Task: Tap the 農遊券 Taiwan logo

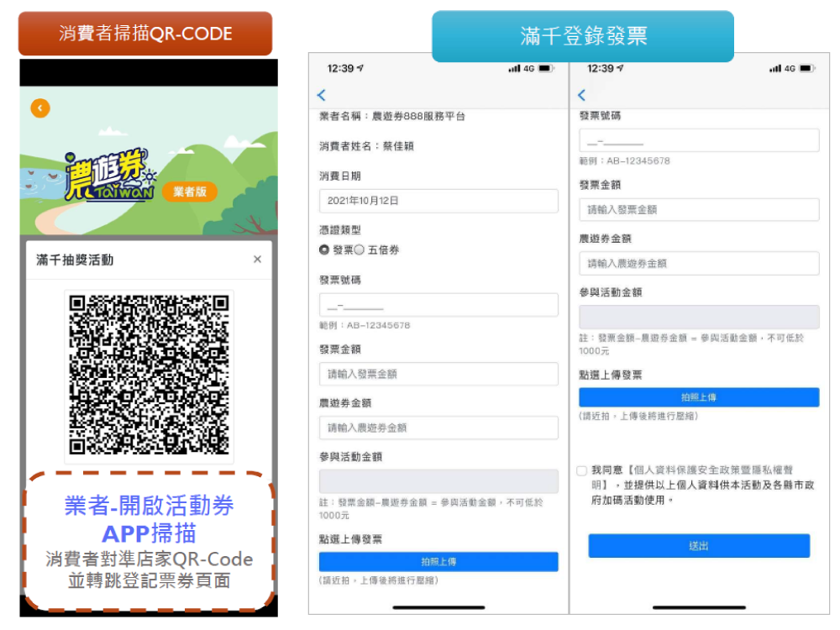Action: tap(109, 176)
